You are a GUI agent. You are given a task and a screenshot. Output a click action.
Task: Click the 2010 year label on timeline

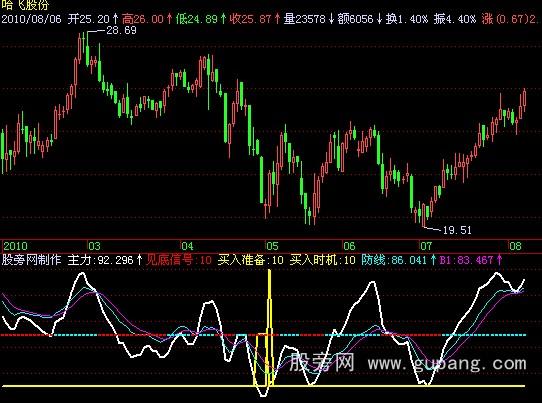click(x=16, y=246)
